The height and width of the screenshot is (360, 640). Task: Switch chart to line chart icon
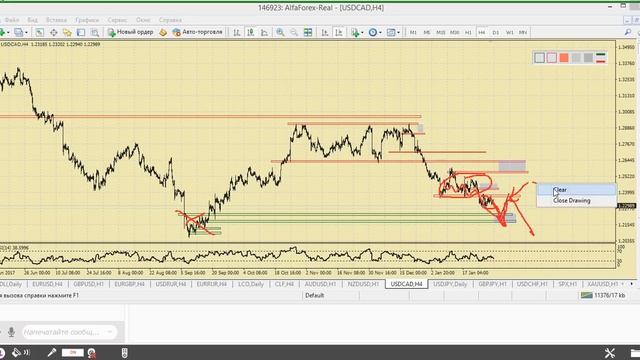264,32
